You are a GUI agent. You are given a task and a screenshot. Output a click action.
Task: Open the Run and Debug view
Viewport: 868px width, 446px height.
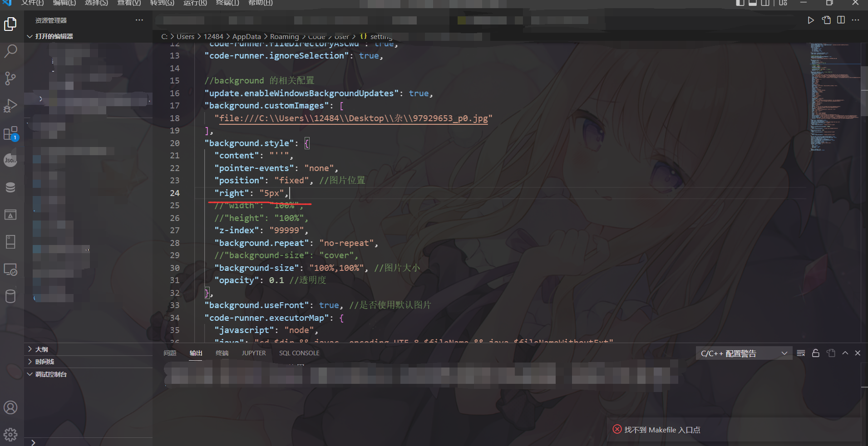tap(10, 106)
